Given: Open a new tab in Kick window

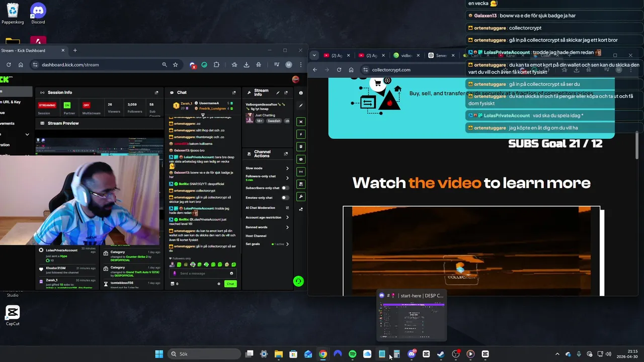Looking at the screenshot, I should 75,50.
